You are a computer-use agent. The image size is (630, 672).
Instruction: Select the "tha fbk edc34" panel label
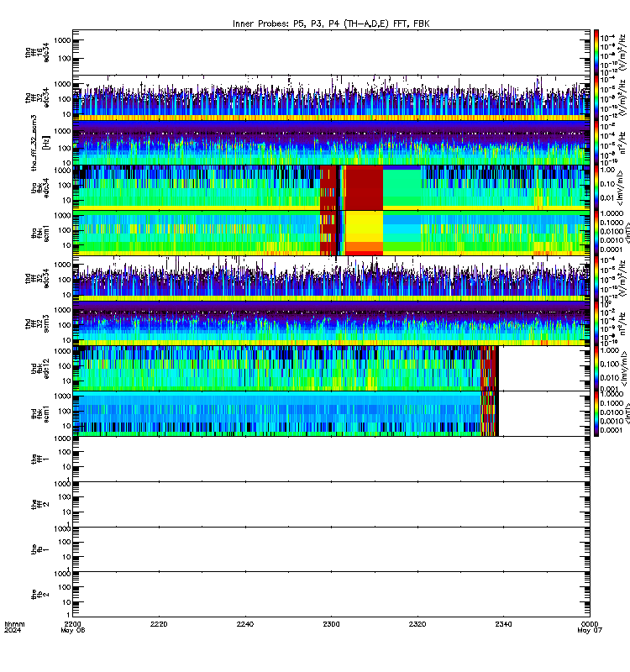coord(39,188)
